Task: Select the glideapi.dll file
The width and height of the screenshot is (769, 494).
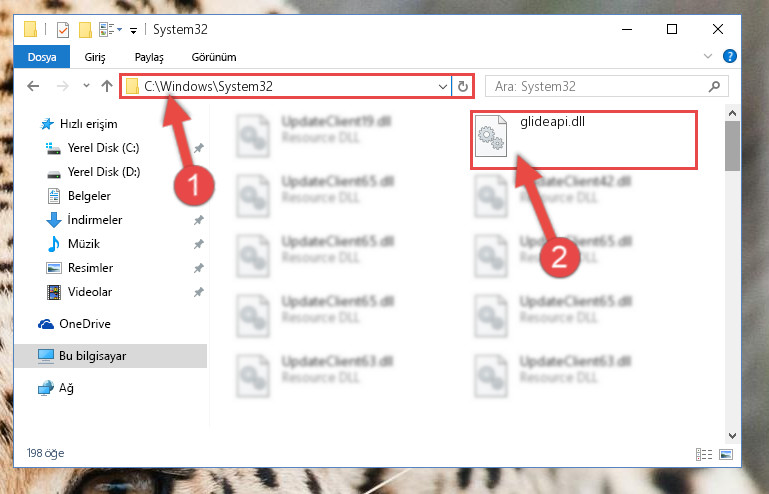Action: tap(584, 140)
